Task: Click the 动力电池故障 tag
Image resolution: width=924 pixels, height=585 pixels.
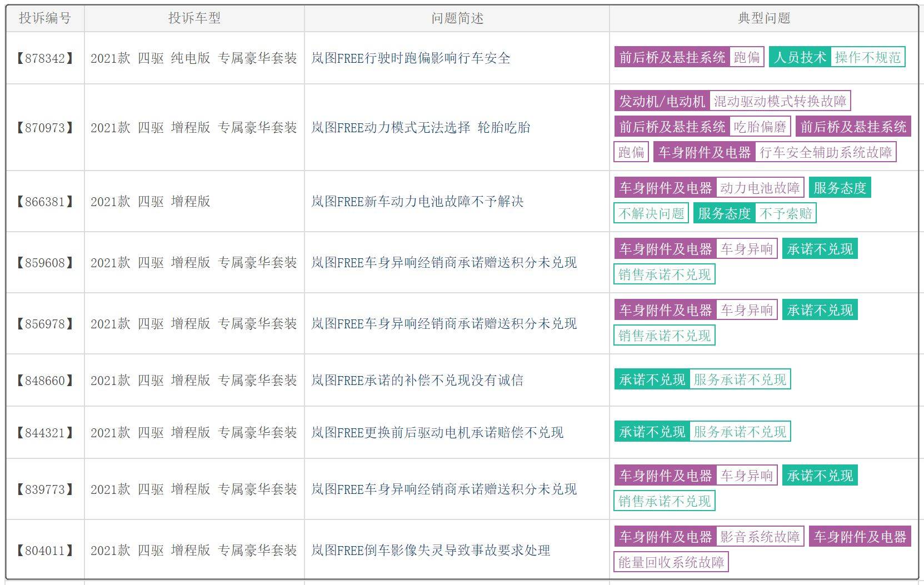Action: 760,188
